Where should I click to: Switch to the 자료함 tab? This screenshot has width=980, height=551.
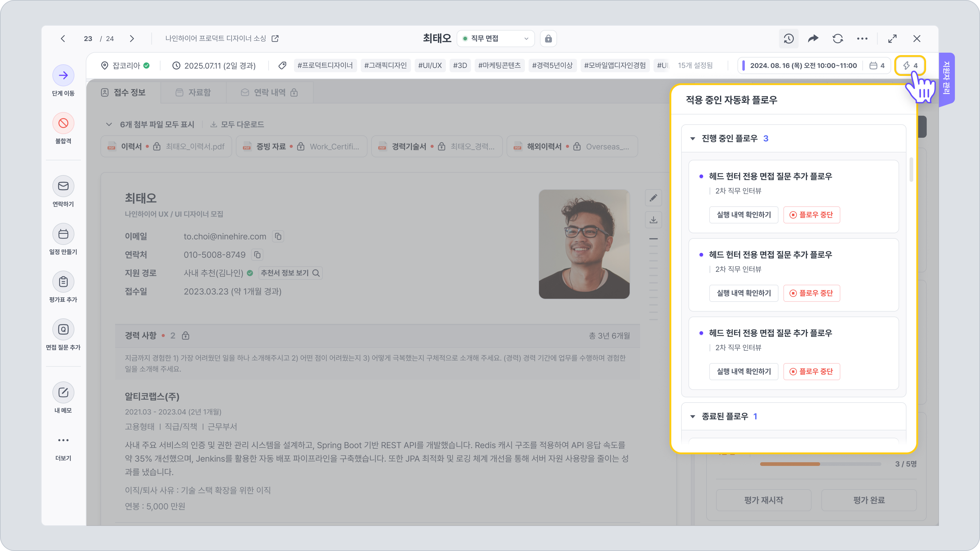pos(193,92)
